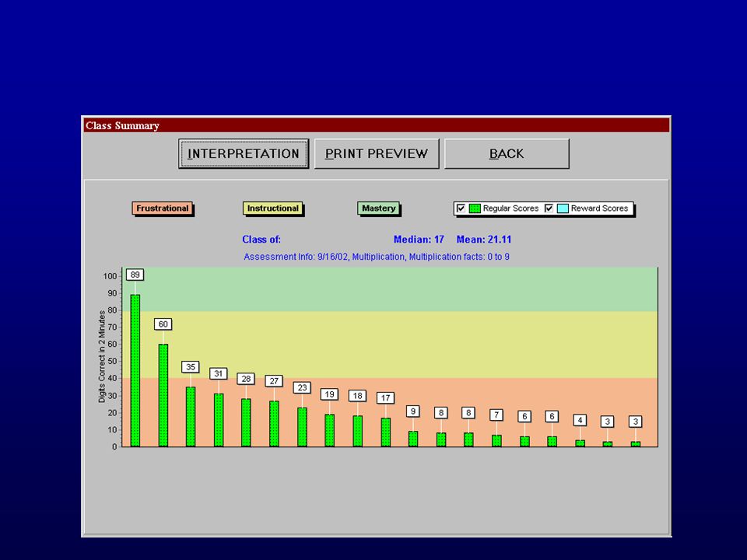
Task: Click the Mean: 21.11 text
Action: coord(483,240)
